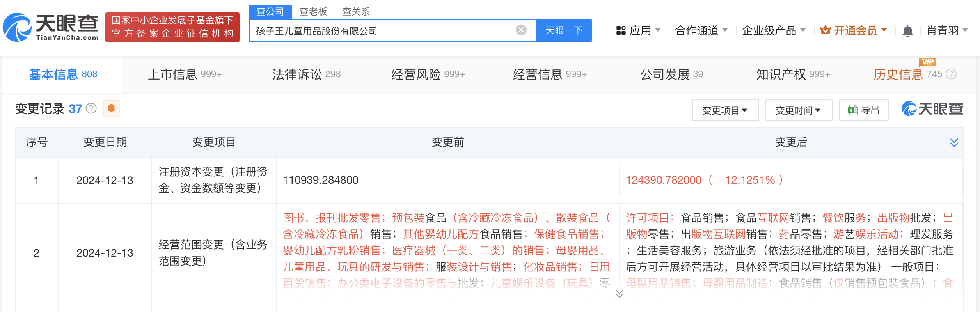Select the 经营信息 tab
Screen dimensions: 980x312
[x=550, y=74]
